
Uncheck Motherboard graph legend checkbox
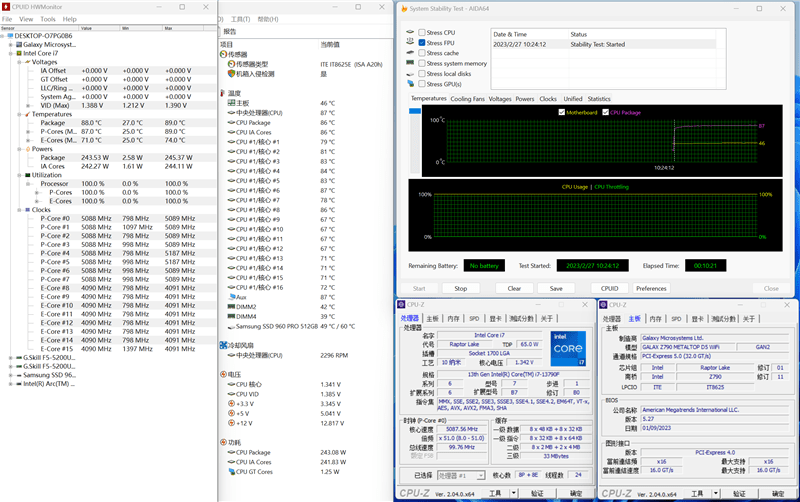[x=562, y=112]
